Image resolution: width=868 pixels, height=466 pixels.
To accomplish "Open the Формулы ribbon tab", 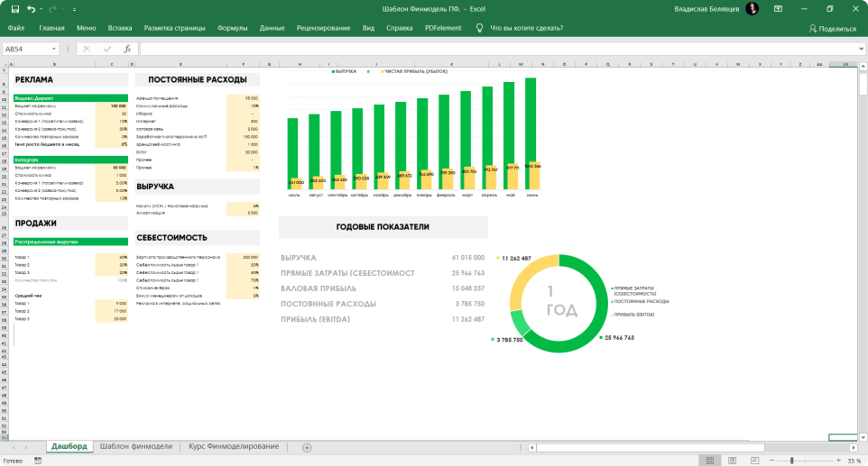I will 233,28.
